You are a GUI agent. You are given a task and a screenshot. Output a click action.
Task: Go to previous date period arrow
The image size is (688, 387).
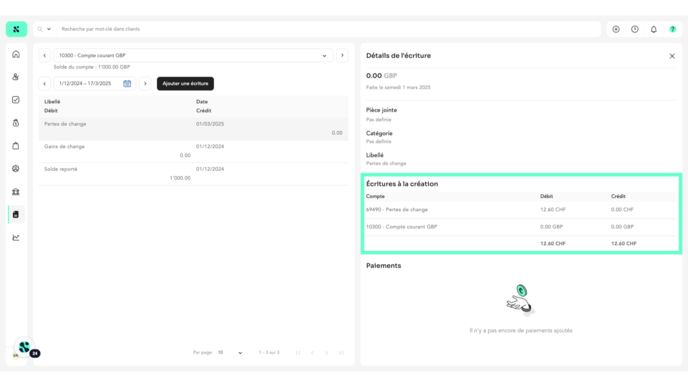tap(44, 83)
